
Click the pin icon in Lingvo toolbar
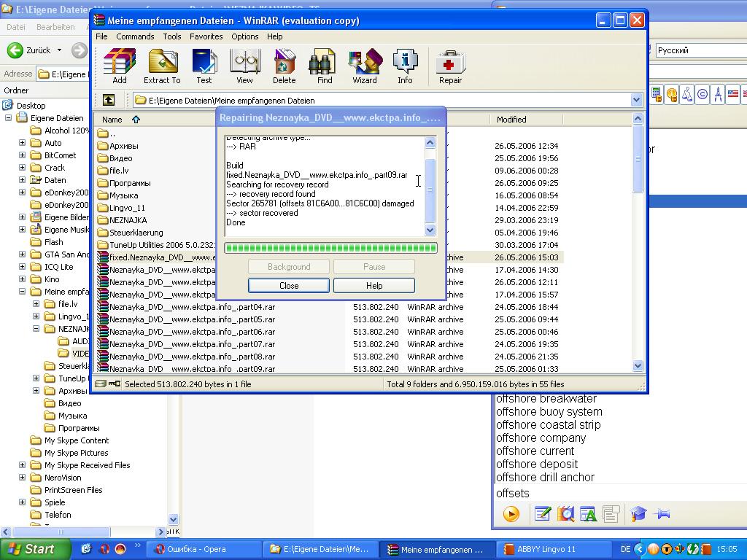click(x=662, y=514)
